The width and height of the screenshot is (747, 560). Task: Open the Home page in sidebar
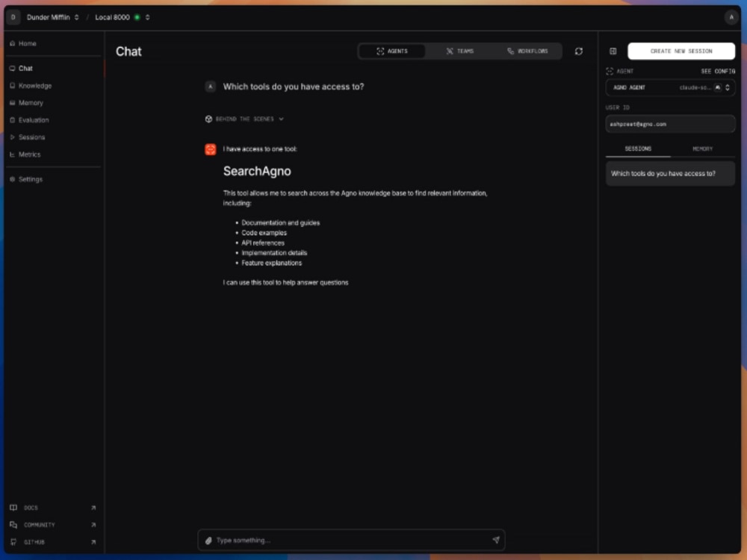27,43
